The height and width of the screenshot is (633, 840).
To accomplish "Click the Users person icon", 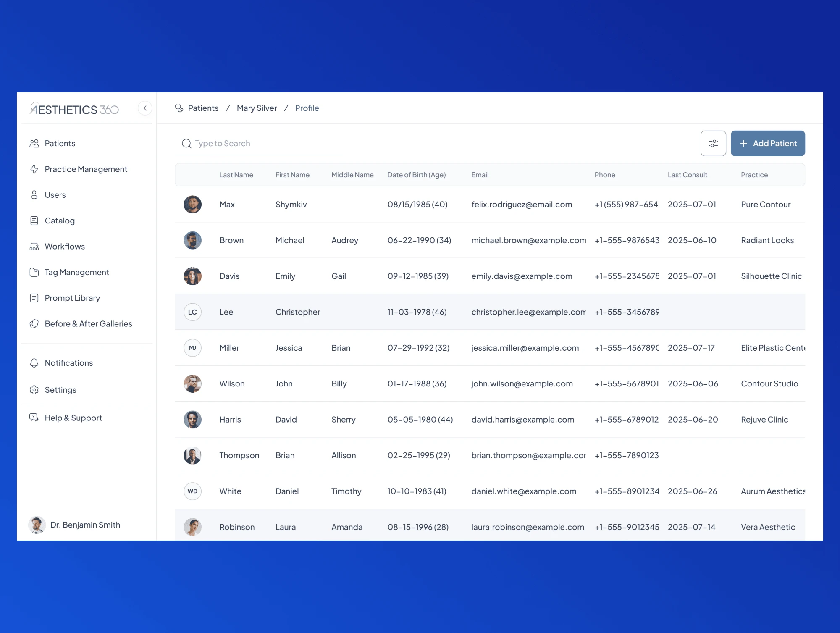I will pyautogui.click(x=34, y=195).
